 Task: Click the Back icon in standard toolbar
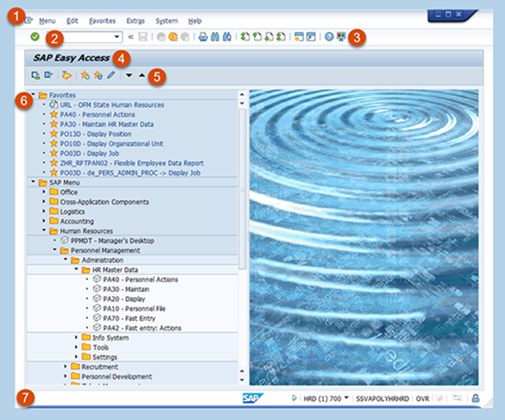(x=161, y=37)
